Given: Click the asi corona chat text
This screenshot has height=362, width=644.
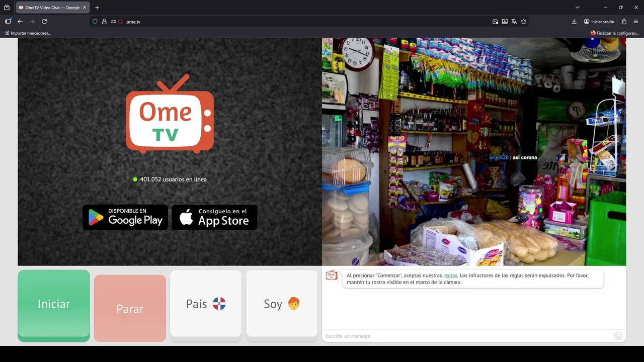Looking at the screenshot, I should (x=525, y=157).
